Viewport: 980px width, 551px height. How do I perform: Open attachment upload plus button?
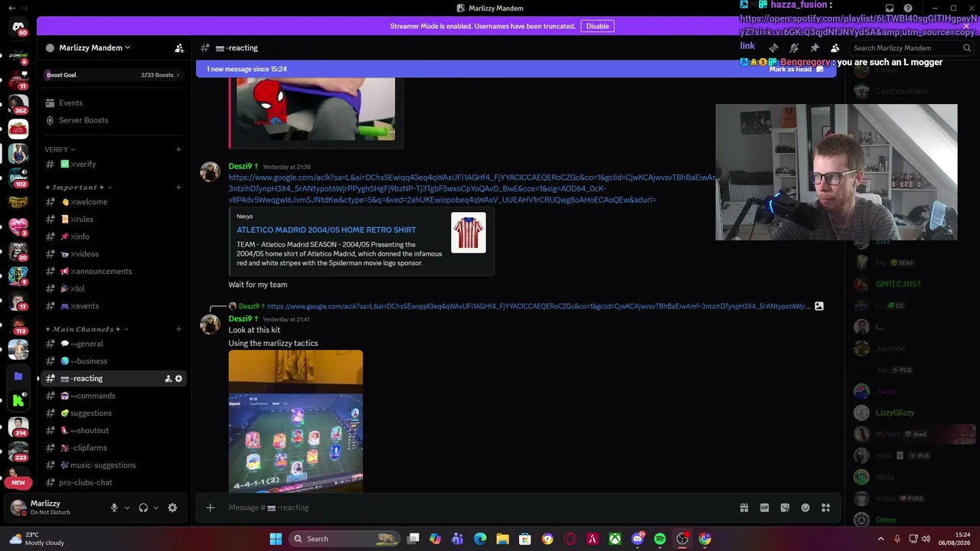pos(211,507)
